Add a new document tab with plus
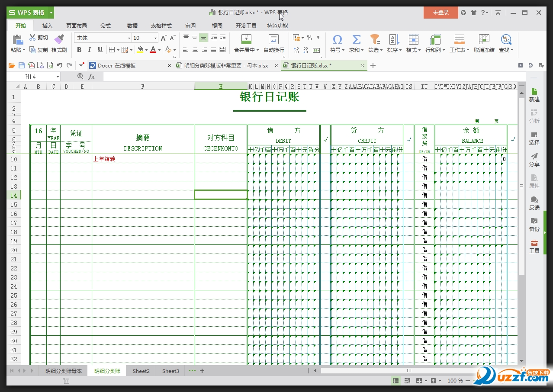Image resolution: width=553 pixels, height=392 pixels. pos(373,66)
